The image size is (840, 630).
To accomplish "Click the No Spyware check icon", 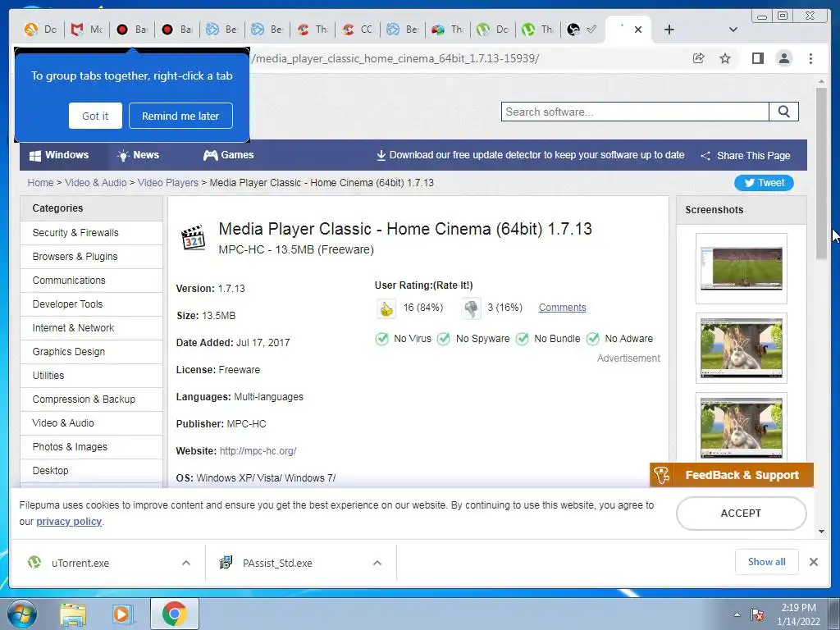I will pyautogui.click(x=444, y=339).
